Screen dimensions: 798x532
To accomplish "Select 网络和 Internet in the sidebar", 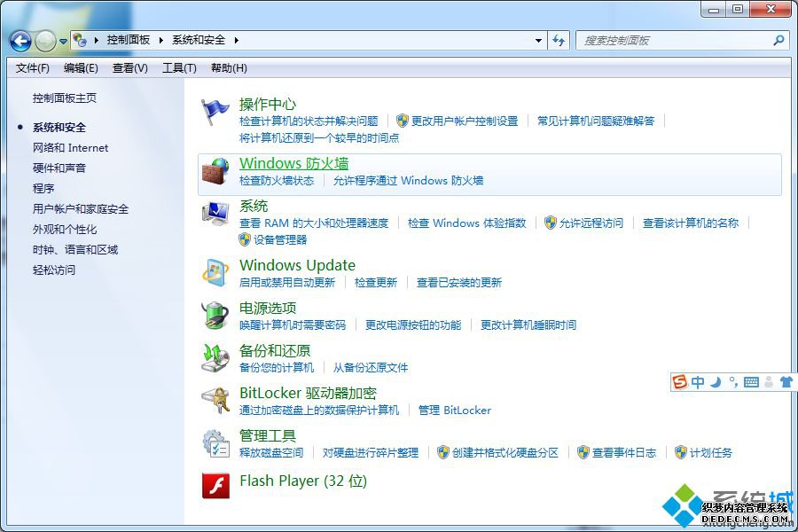I will pos(70,148).
